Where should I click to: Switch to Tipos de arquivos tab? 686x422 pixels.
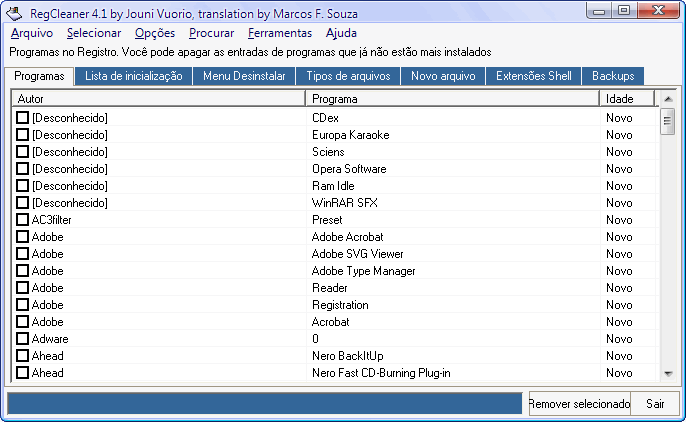[x=348, y=76]
